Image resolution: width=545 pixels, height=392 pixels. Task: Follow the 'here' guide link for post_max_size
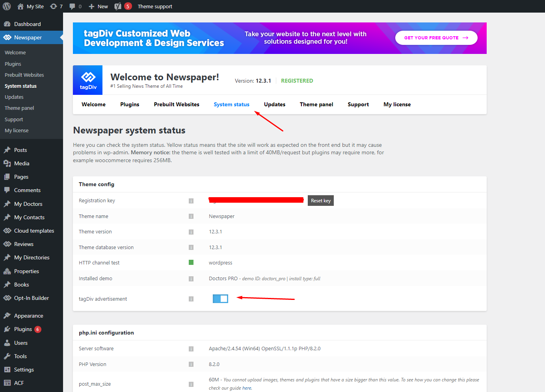[x=247, y=388]
